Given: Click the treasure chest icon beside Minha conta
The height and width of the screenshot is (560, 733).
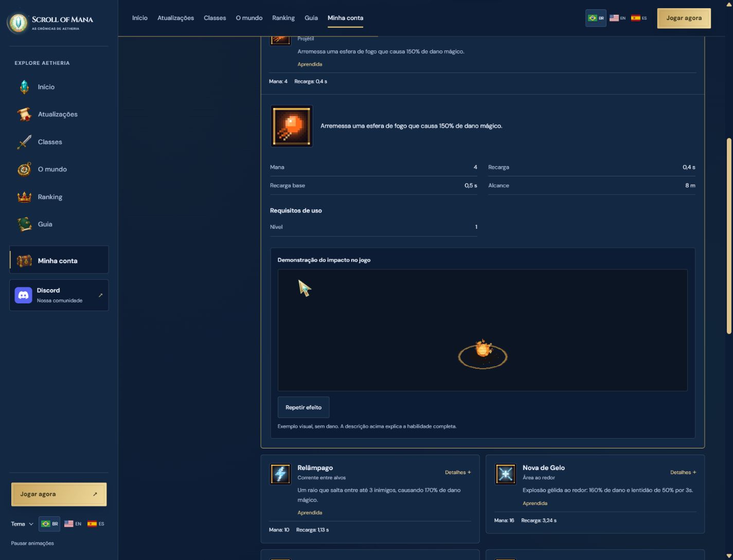Looking at the screenshot, I should tap(24, 261).
